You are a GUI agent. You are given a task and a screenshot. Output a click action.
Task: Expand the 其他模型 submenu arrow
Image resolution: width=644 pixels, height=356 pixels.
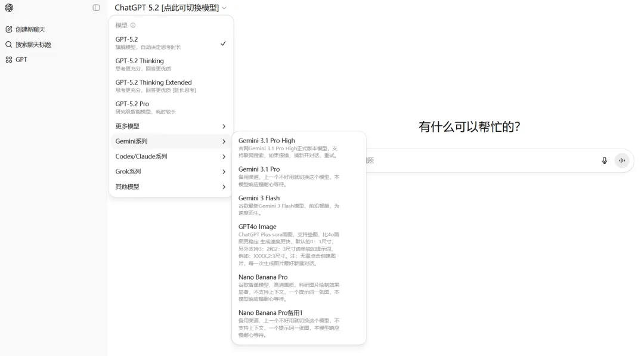click(x=224, y=187)
